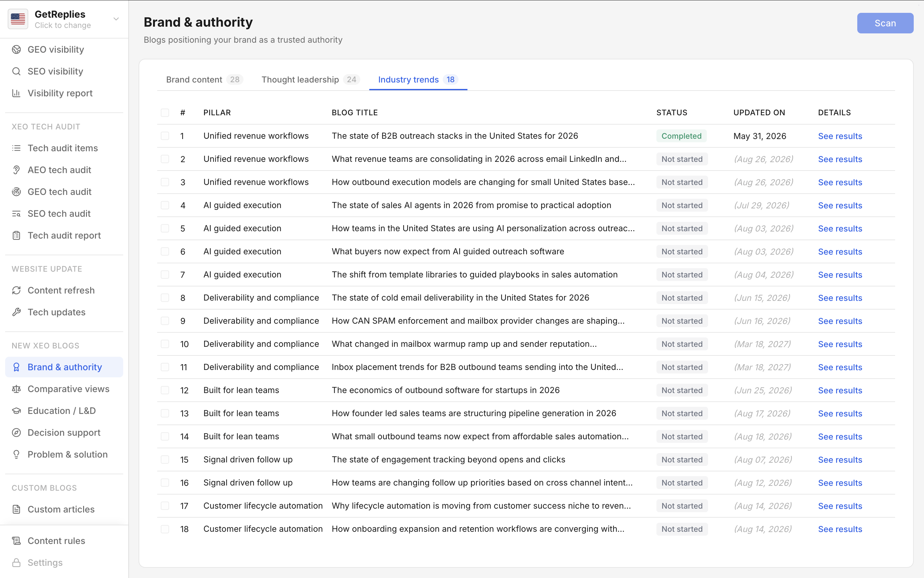Click the GEO tech audit target icon
The width and height of the screenshot is (924, 578).
(16, 192)
